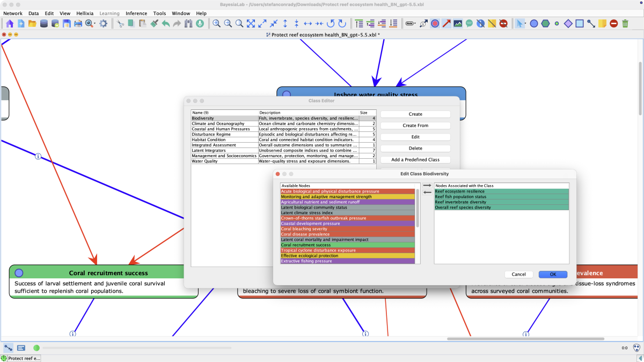Select available node Coral bleaching severity
This screenshot has width=644, height=362.
348,229
